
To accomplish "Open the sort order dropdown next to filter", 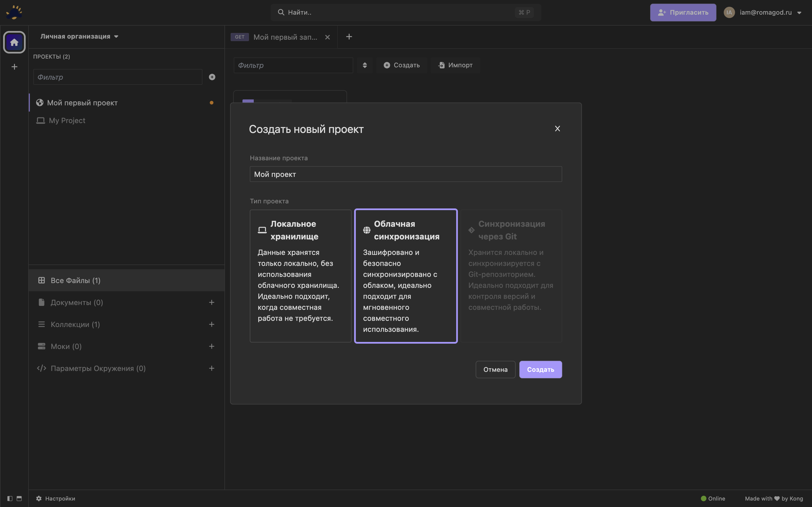I will pyautogui.click(x=365, y=65).
